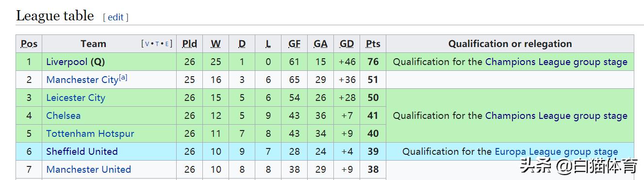The width and height of the screenshot is (644, 180).
Task: Open the Manchester City team link
Action: coord(82,80)
